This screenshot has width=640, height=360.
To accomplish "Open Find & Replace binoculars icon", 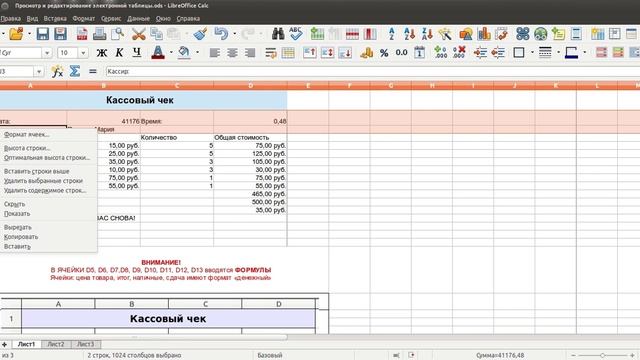I will point(278,33).
